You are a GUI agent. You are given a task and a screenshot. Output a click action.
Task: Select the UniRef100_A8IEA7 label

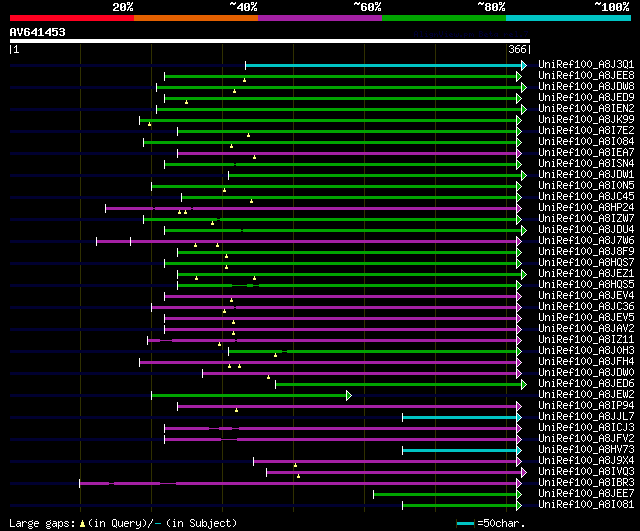(x=586, y=153)
